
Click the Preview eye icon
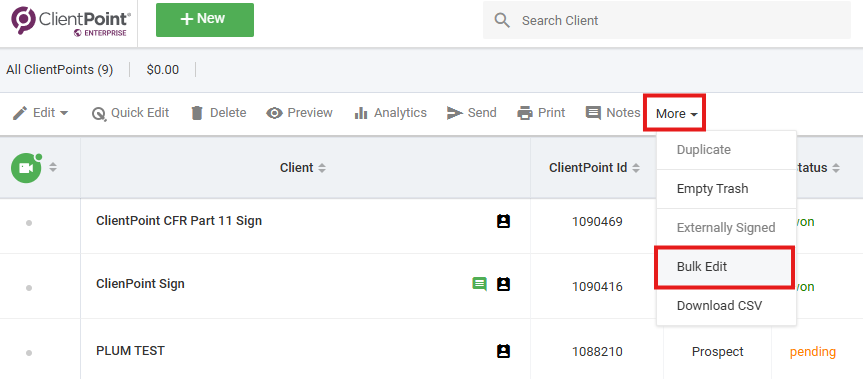tap(274, 113)
